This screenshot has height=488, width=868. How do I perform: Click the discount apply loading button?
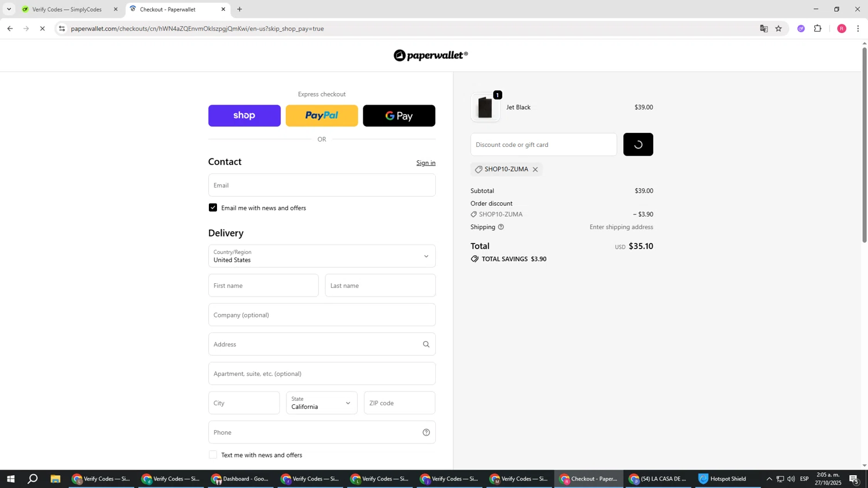click(x=638, y=145)
